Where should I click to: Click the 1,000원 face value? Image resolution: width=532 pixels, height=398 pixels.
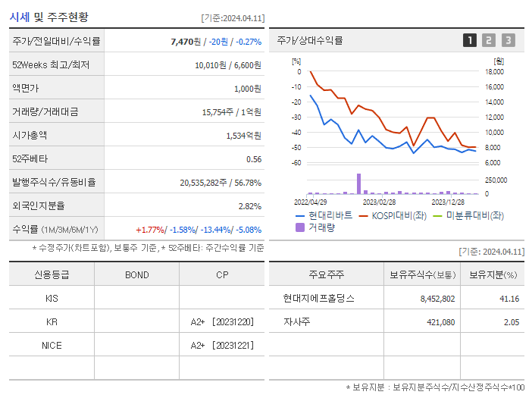point(248,89)
